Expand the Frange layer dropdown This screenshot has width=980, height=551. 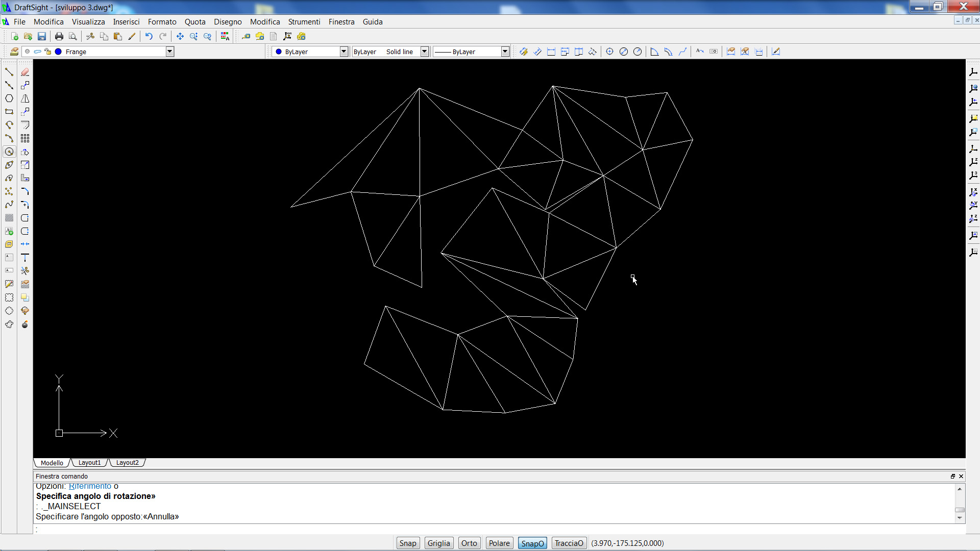(x=170, y=52)
